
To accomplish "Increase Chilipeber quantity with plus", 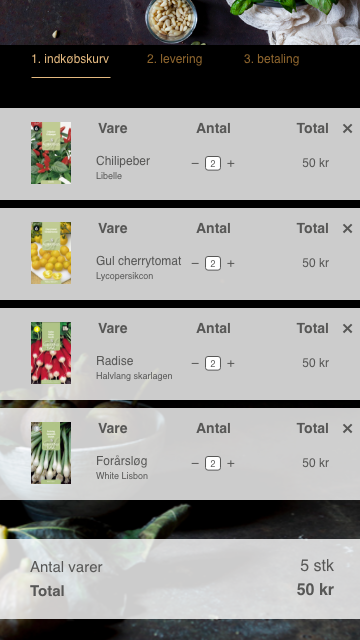I will (x=231, y=164).
